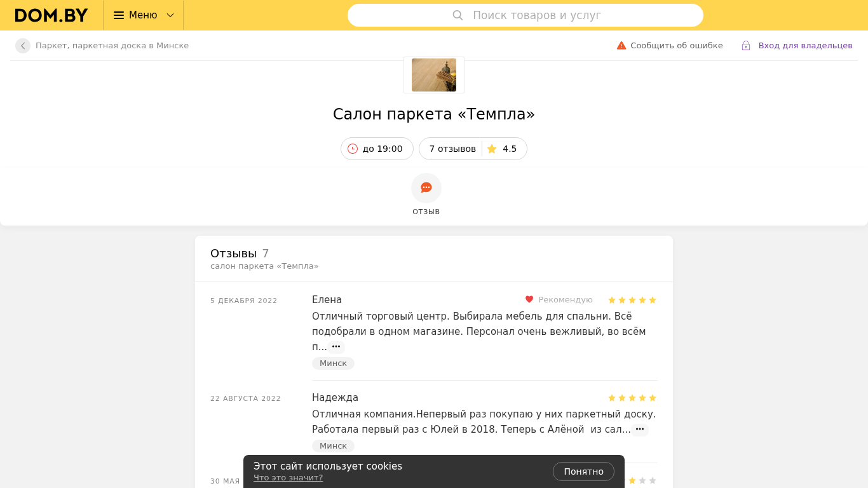Screen dimensions: 868x488
Task: Click the search magnifier icon
Action: (458, 15)
